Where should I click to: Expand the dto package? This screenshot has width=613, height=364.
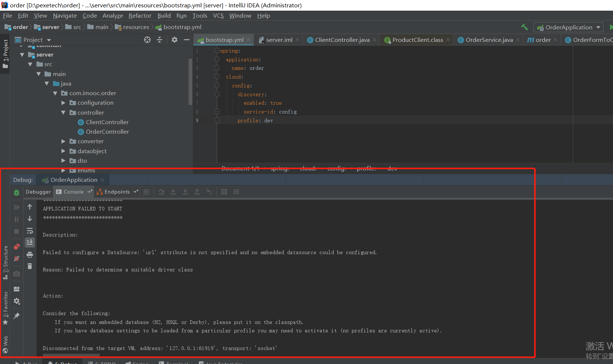tap(63, 161)
